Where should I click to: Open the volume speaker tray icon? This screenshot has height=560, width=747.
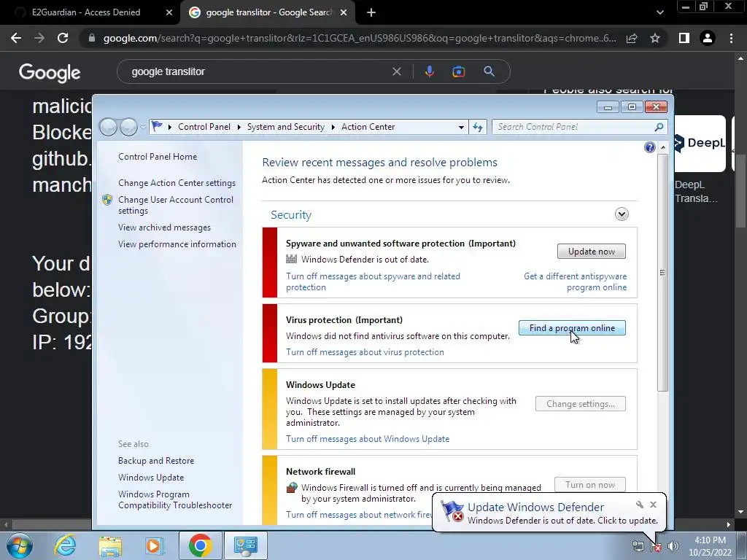(673, 546)
